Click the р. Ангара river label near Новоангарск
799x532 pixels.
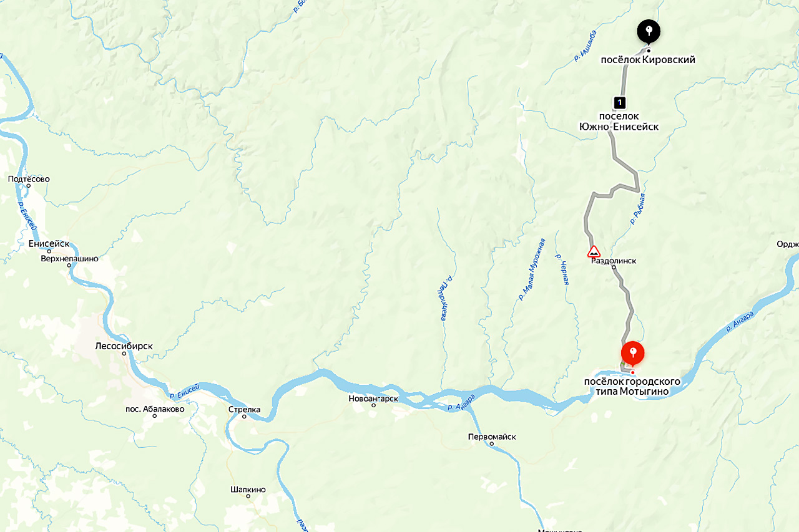click(x=462, y=403)
